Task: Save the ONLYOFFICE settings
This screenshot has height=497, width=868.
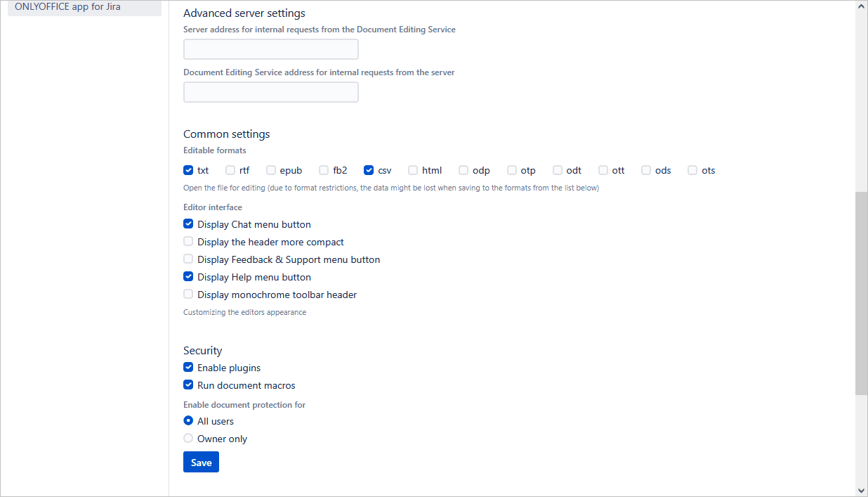Action: [201, 462]
